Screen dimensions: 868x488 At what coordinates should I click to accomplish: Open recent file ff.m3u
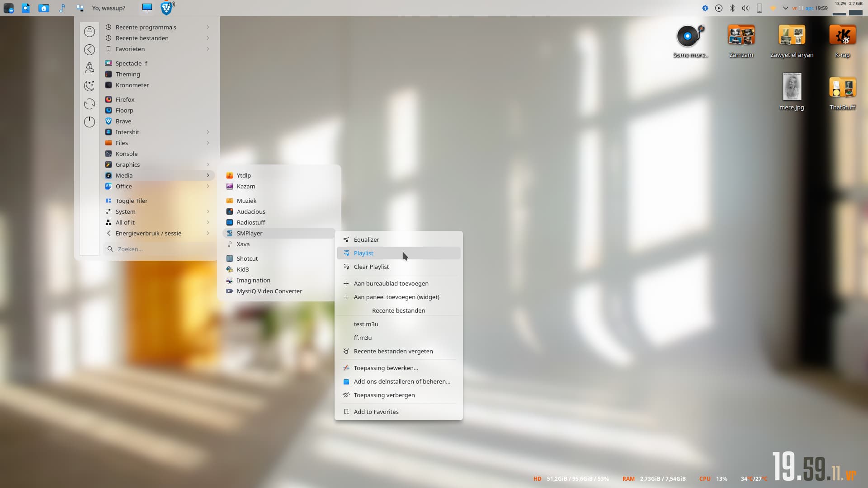point(399,338)
